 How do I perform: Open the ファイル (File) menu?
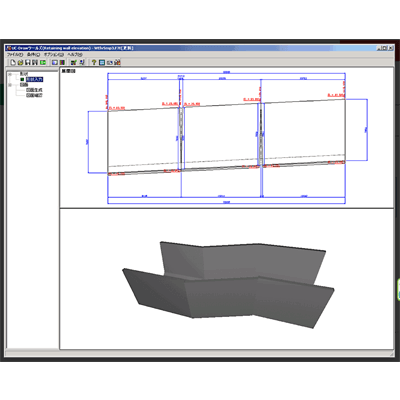point(15,54)
